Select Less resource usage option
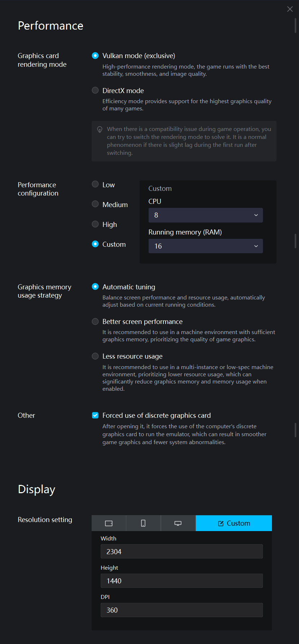Image resolution: width=299 pixels, height=644 pixels. click(95, 356)
